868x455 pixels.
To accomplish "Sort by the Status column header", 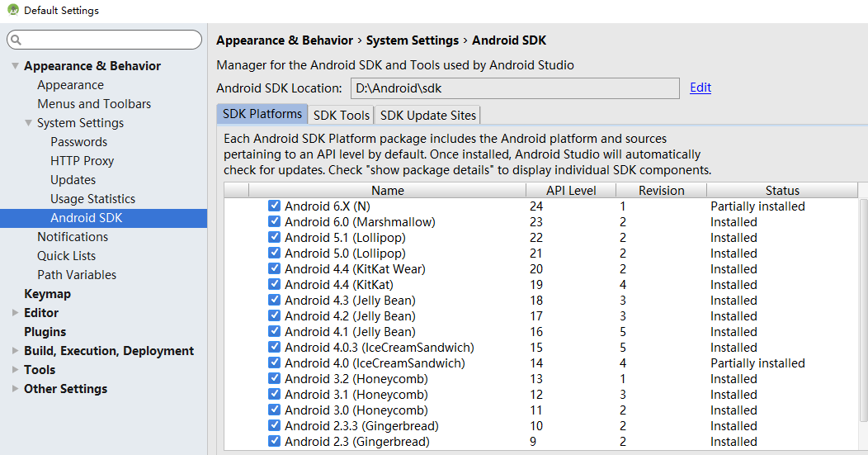I will (782, 190).
